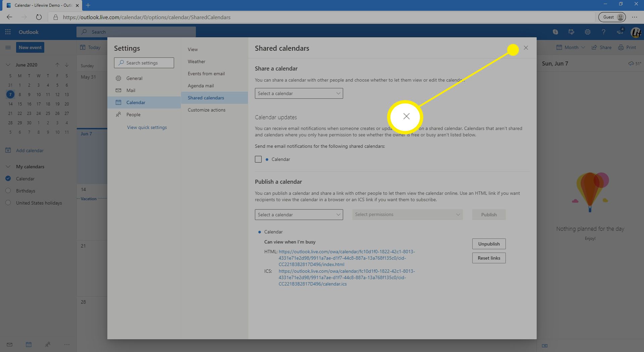This screenshot has width=644, height=352.
Task: Focus the Outlook Search box
Action: (x=136, y=32)
